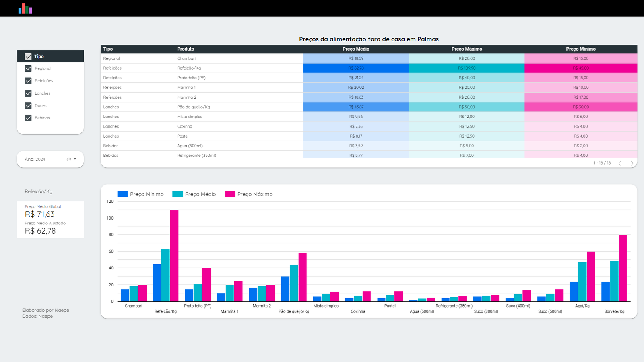
Task: Click the Sorvete/Kg pink maximum bar
Action: click(x=623, y=268)
